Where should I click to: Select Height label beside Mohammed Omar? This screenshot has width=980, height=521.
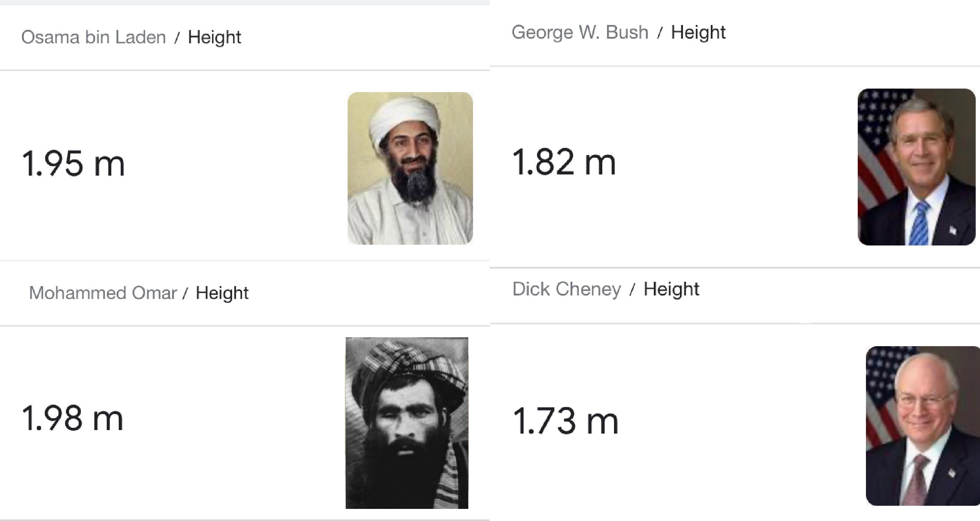[222, 293]
